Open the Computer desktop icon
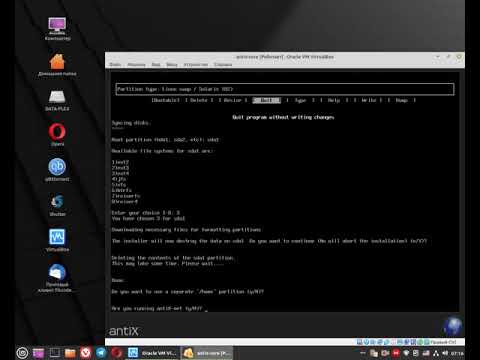This screenshot has height=360, width=480. click(x=57, y=28)
